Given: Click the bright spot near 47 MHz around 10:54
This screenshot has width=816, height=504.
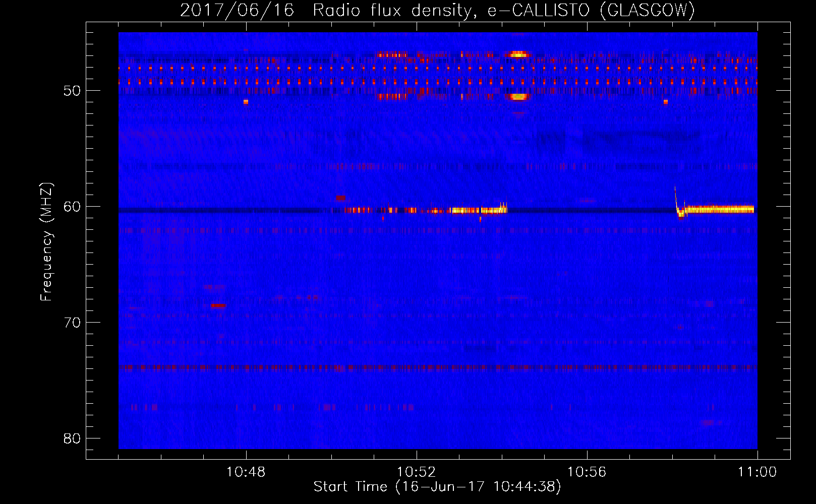Looking at the screenshot, I should [518, 54].
